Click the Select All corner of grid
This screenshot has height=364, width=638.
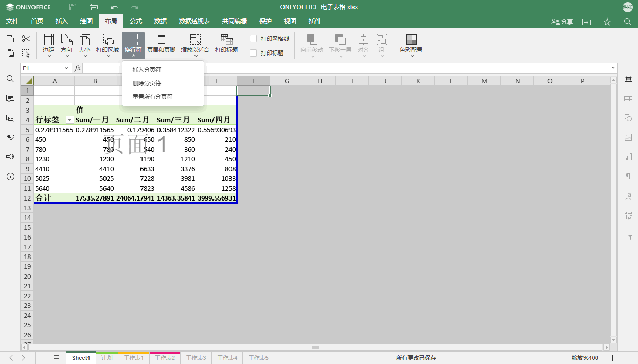click(27, 81)
